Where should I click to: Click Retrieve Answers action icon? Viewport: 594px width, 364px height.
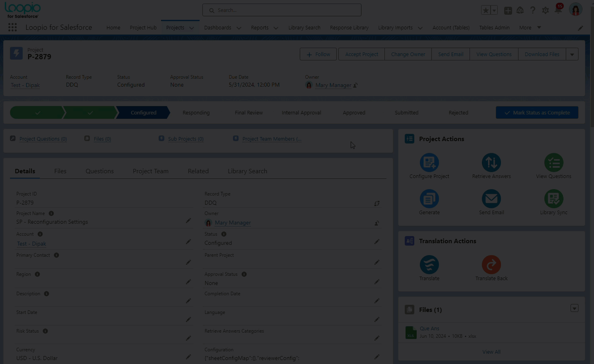[x=491, y=163]
